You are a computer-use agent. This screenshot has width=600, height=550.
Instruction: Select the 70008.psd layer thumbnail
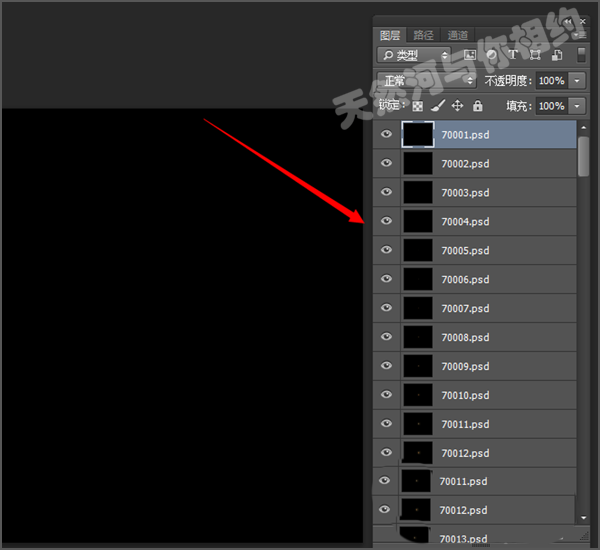coord(418,337)
